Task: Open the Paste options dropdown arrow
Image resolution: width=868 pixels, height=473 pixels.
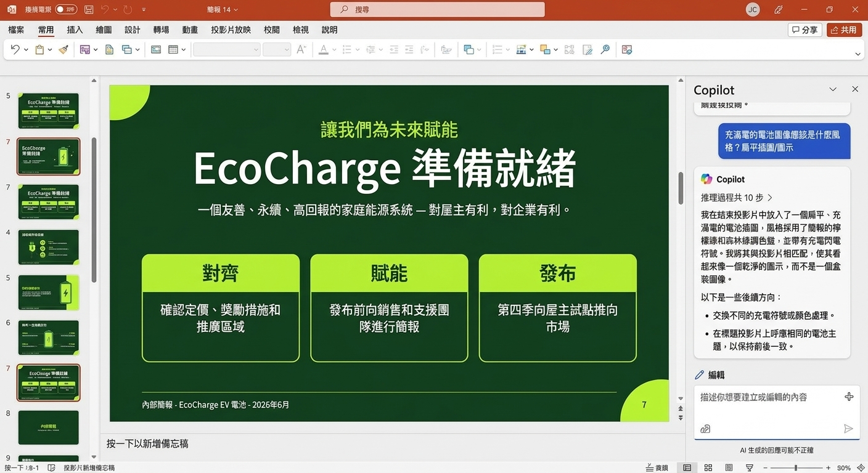Action: pyautogui.click(x=50, y=50)
